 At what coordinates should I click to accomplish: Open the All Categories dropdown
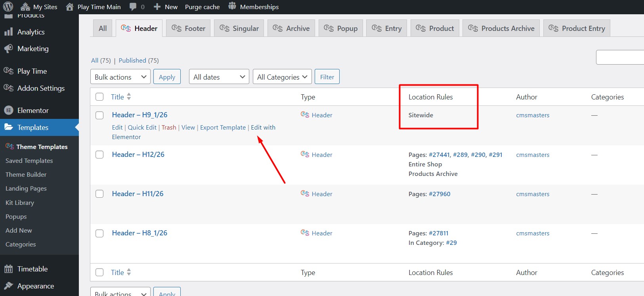[x=282, y=77]
